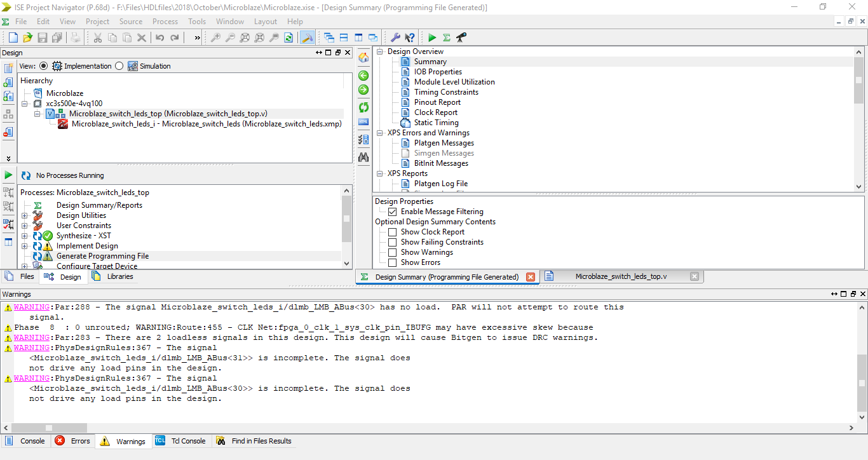Viewport: 868px width, 460px height.
Task: Select the Simulation view radio button
Action: pyautogui.click(x=119, y=65)
